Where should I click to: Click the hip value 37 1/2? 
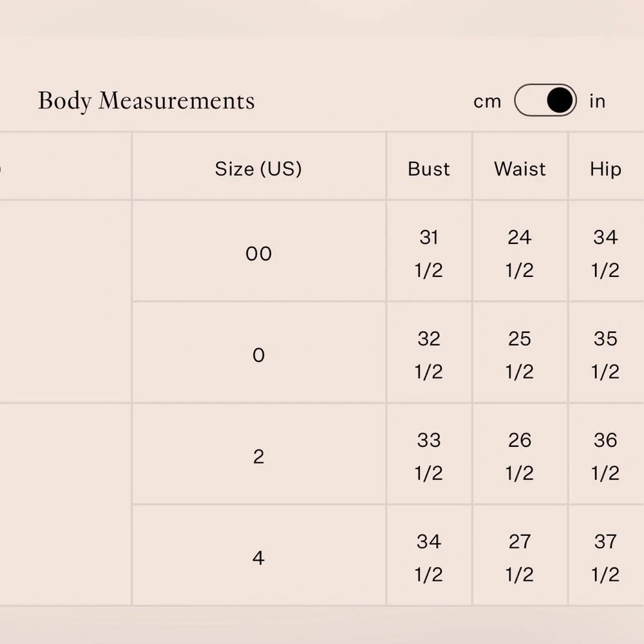[x=605, y=558]
